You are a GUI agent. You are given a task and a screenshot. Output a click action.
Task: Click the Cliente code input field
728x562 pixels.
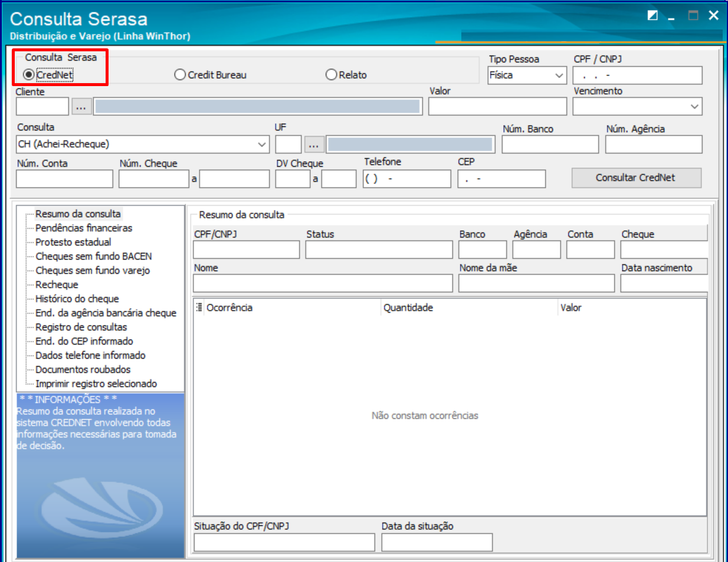42,107
